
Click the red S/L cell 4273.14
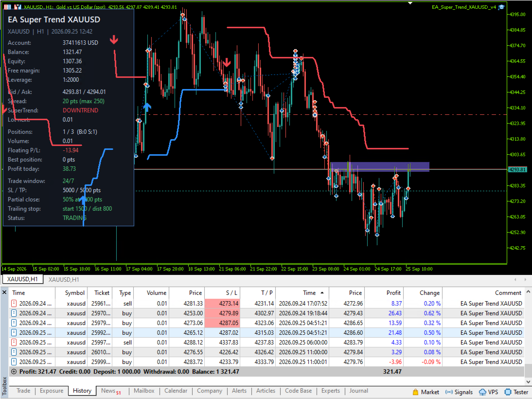(x=222, y=303)
